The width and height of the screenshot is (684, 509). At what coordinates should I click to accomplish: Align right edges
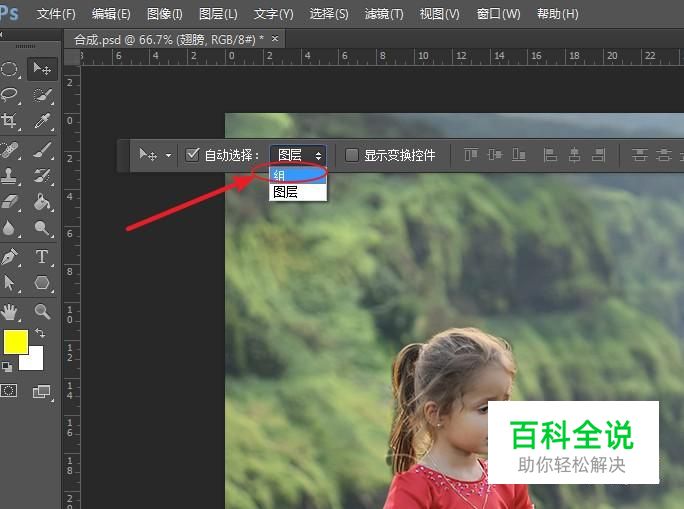[598, 154]
